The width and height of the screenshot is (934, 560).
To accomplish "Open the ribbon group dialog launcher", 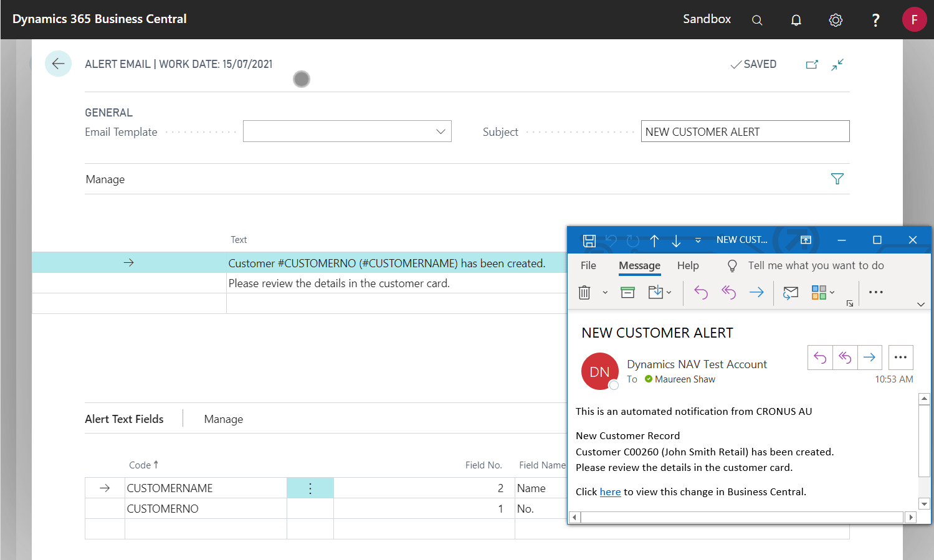I will click(850, 303).
